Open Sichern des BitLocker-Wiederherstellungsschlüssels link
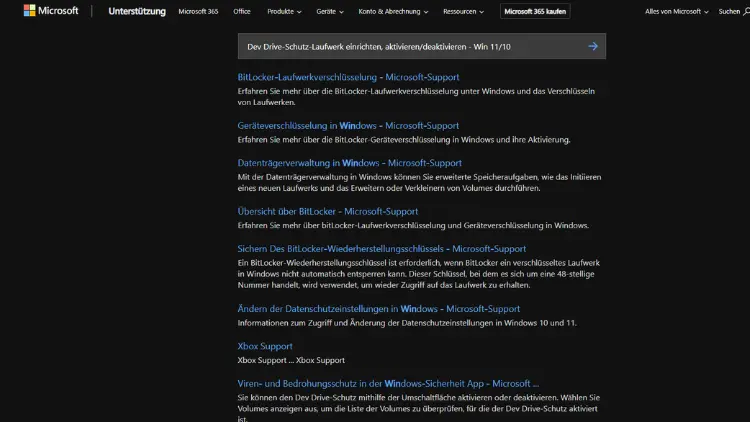 (382, 249)
